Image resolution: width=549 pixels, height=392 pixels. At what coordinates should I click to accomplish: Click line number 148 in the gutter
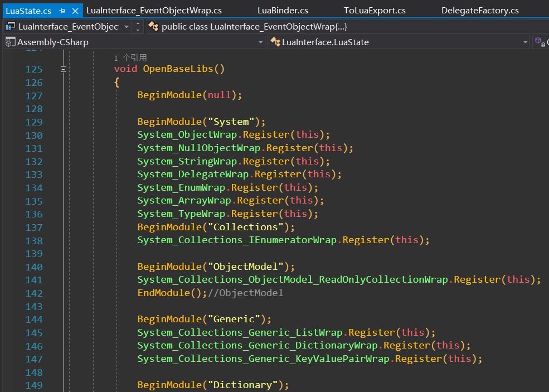click(34, 372)
